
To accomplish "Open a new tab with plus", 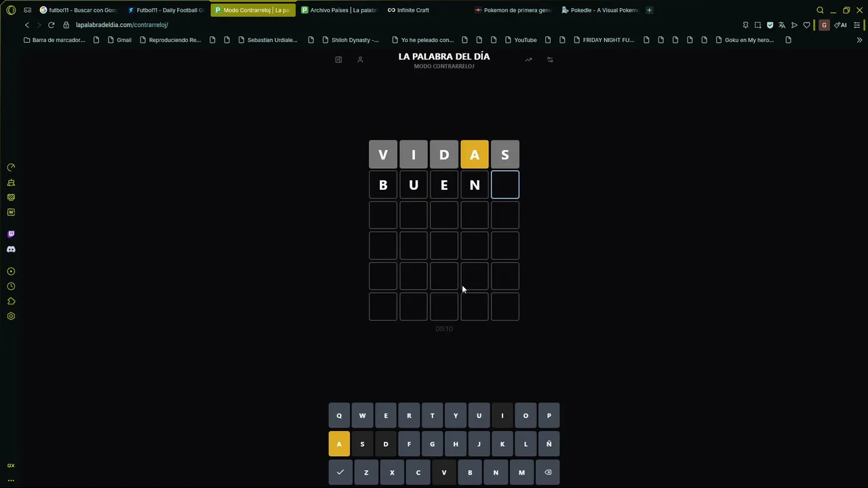I will click(x=649, y=10).
